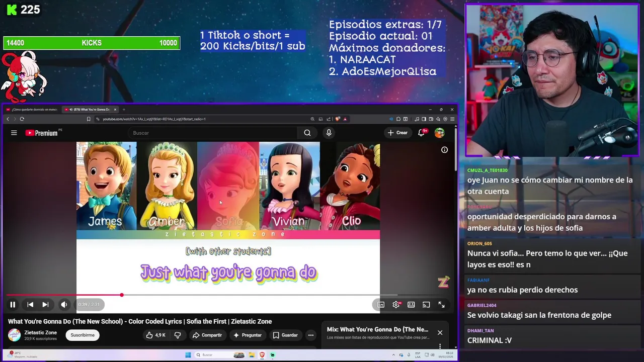Reload the page with the refresh icon

click(x=22, y=119)
